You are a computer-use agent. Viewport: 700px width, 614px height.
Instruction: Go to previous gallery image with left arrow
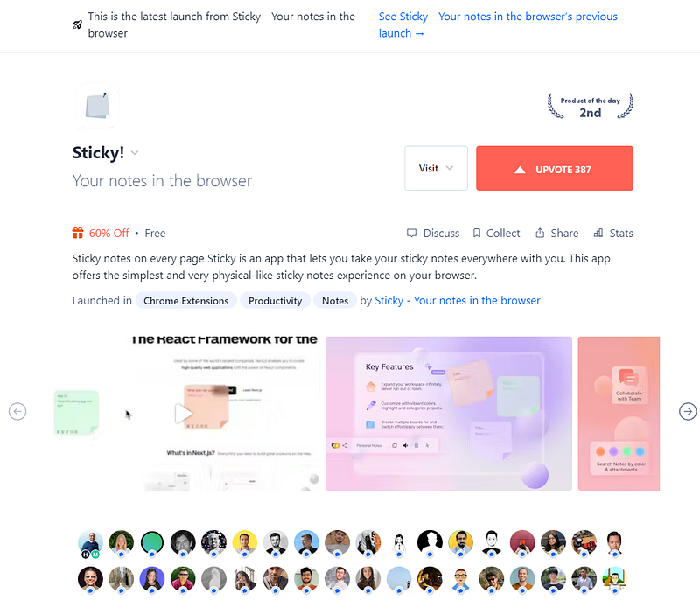tap(17, 411)
